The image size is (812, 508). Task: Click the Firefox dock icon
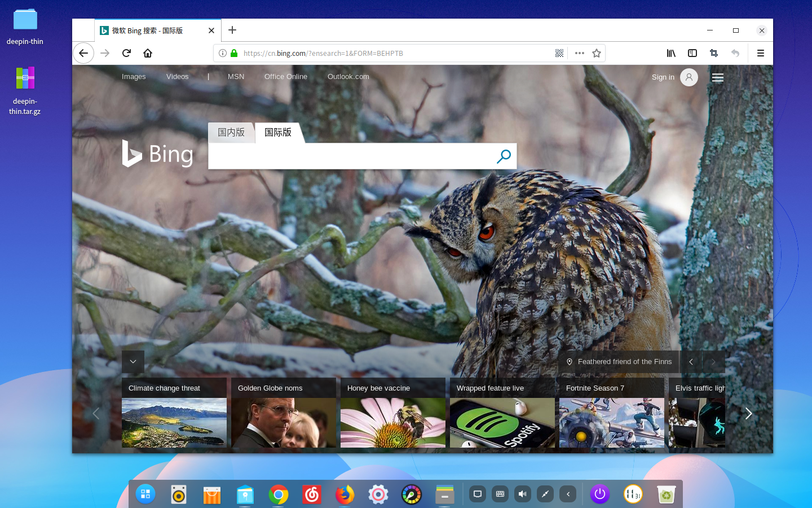pyautogui.click(x=345, y=494)
